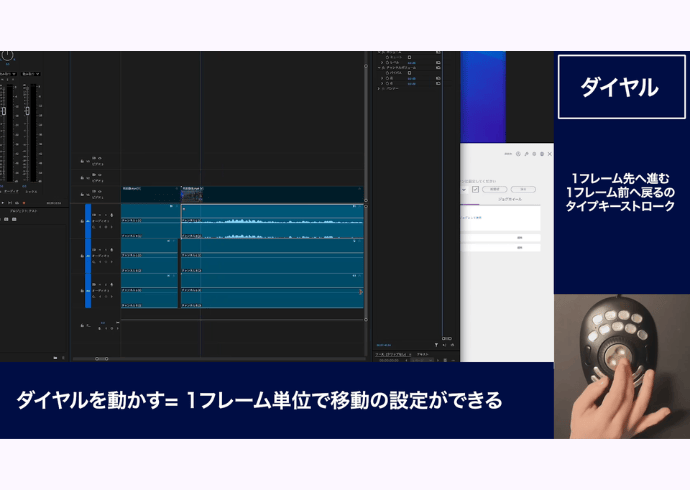Select the テキスト tab at the bottom
The height and width of the screenshot is (490, 690).
click(422, 354)
